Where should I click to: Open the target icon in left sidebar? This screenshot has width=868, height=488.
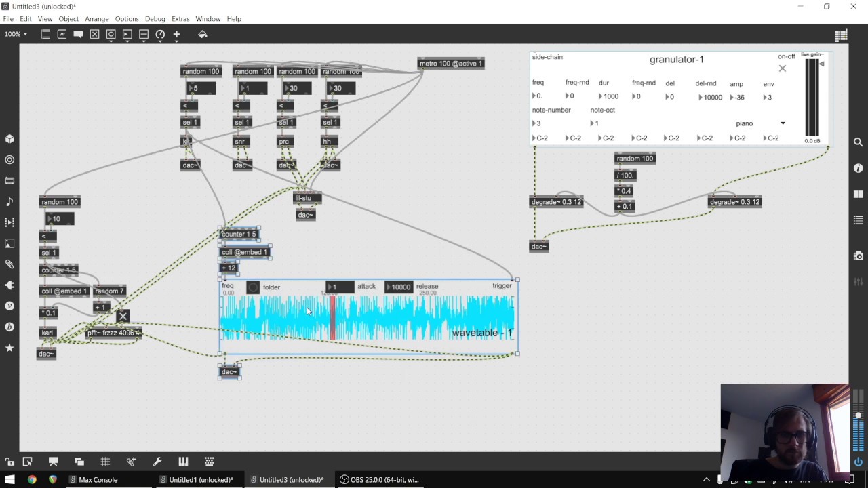[9, 160]
